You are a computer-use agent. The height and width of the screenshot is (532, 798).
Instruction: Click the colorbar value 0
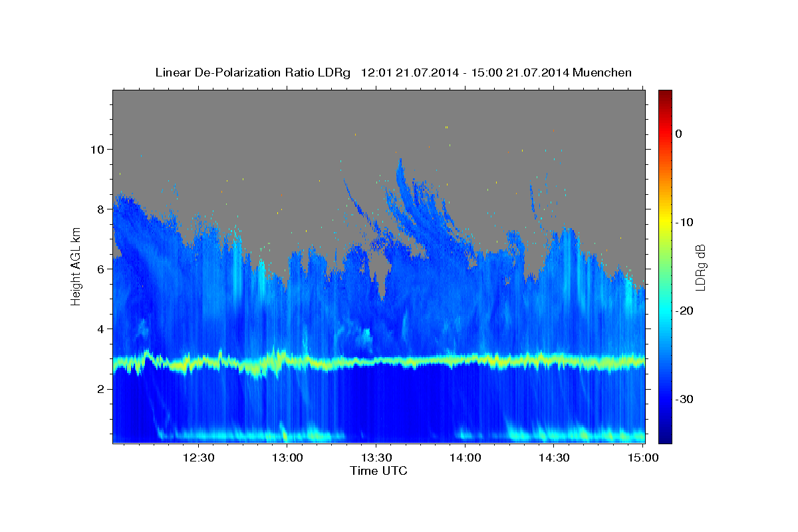point(679,134)
